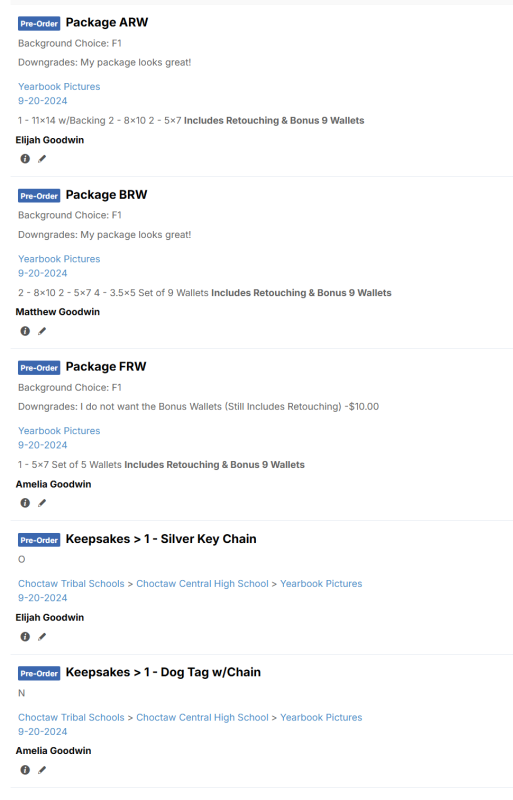This screenshot has height=800, width=513.
Task: Open Yearbook Pictures link under Package FRW
Action: click(59, 431)
